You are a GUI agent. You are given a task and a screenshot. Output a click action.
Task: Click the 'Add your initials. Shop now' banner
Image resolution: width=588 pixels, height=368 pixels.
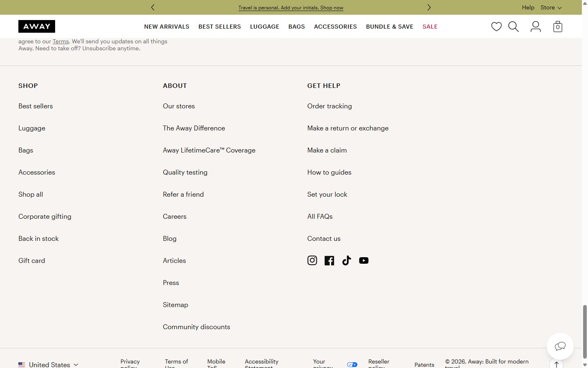291,8
